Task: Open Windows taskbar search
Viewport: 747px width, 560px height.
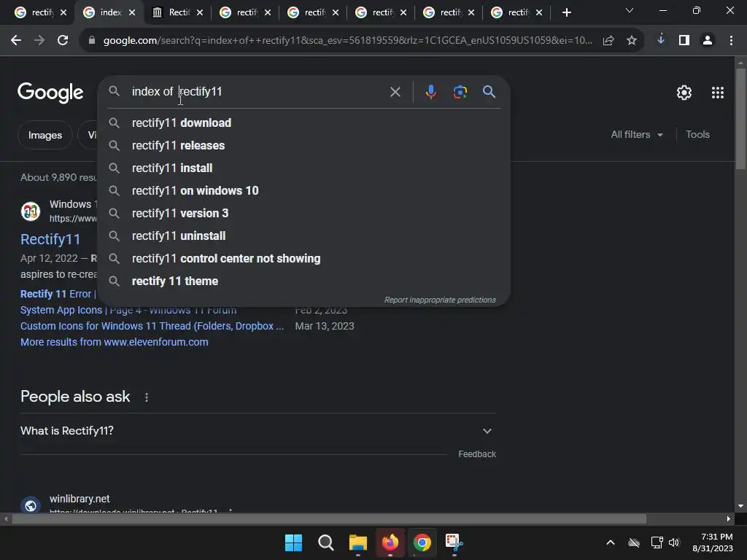Action: coord(326,542)
